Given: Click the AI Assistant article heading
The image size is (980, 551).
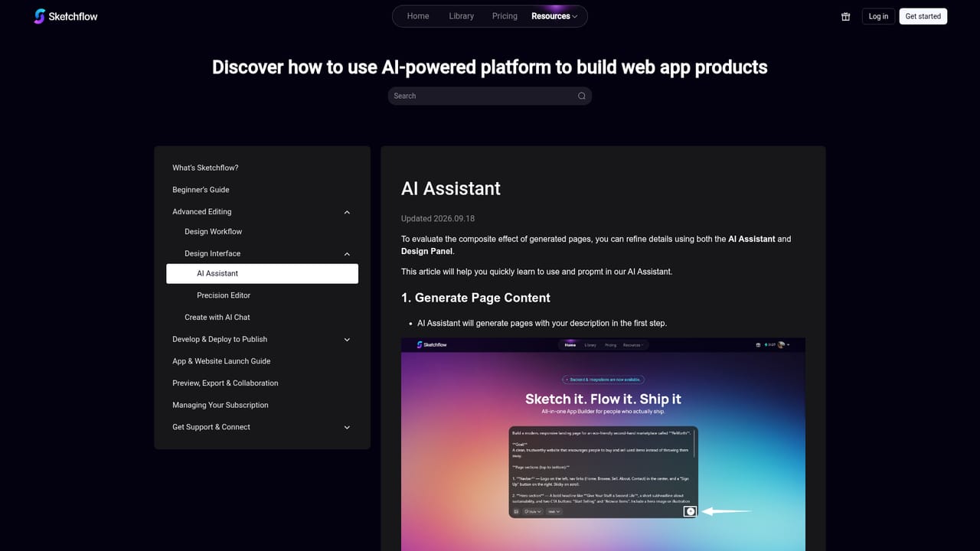Looking at the screenshot, I should (x=451, y=189).
